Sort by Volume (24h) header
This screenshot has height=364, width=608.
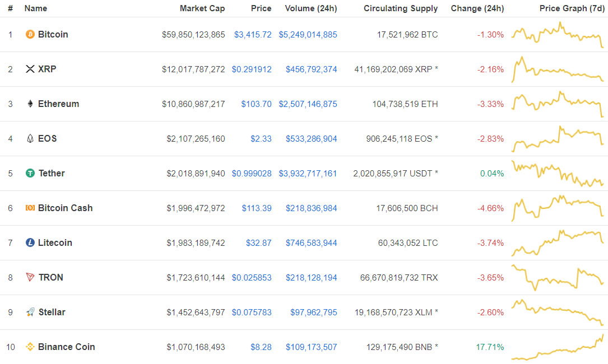click(311, 8)
